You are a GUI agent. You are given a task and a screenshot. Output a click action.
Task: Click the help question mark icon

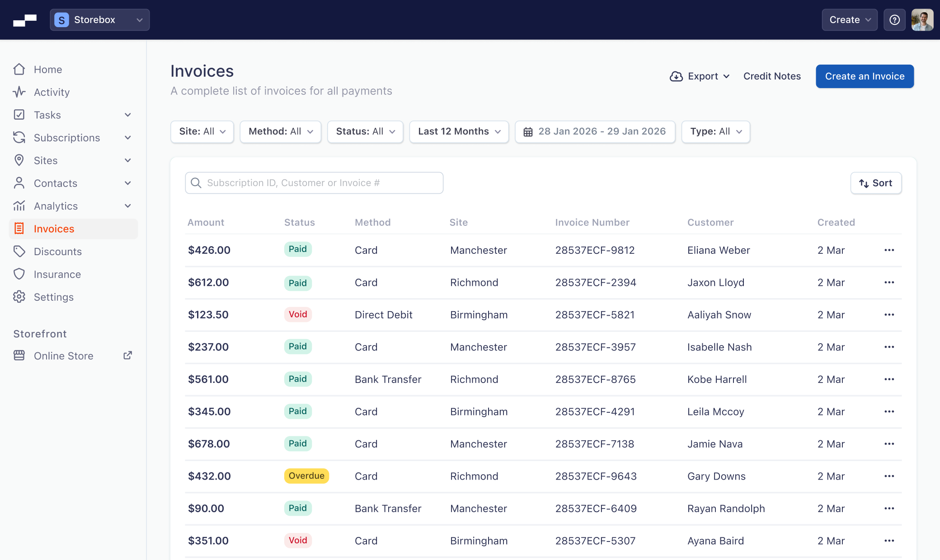point(894,19)
